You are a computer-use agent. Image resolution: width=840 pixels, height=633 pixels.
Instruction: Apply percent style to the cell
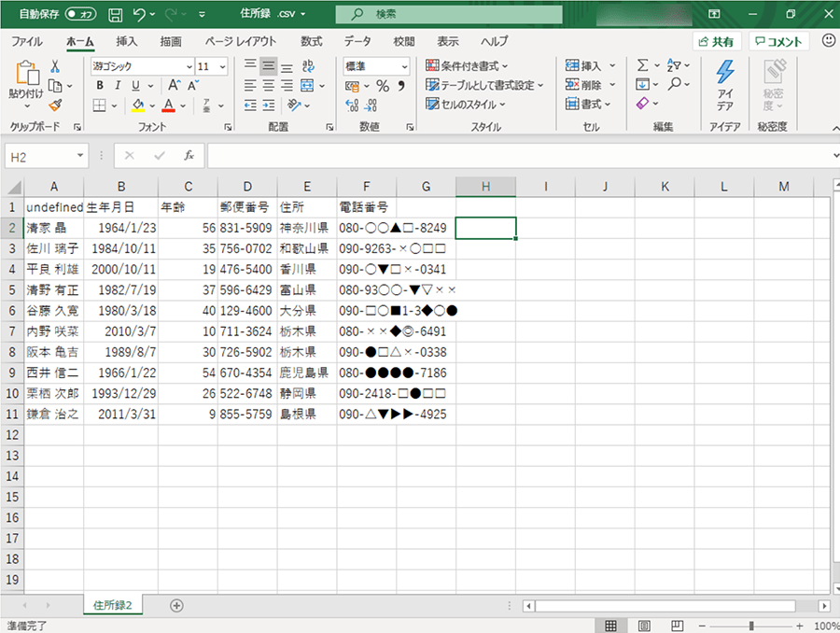pyautogui.click(x=382, y=86)
